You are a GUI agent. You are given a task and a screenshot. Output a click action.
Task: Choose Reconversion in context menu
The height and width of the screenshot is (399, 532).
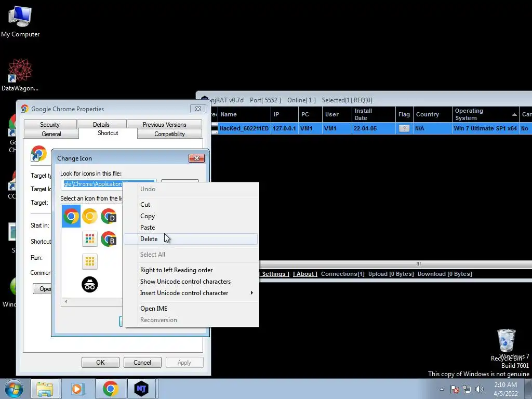190,320
